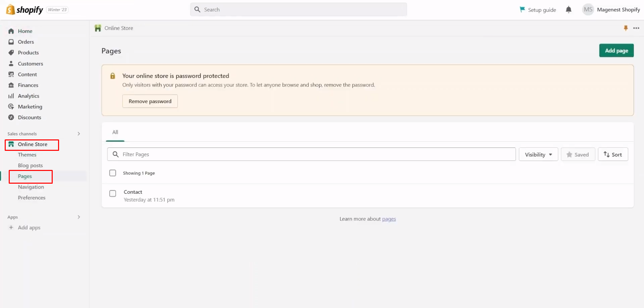Click the Remove password button
This screenshot has height=308, width=644.
(150, 101)
